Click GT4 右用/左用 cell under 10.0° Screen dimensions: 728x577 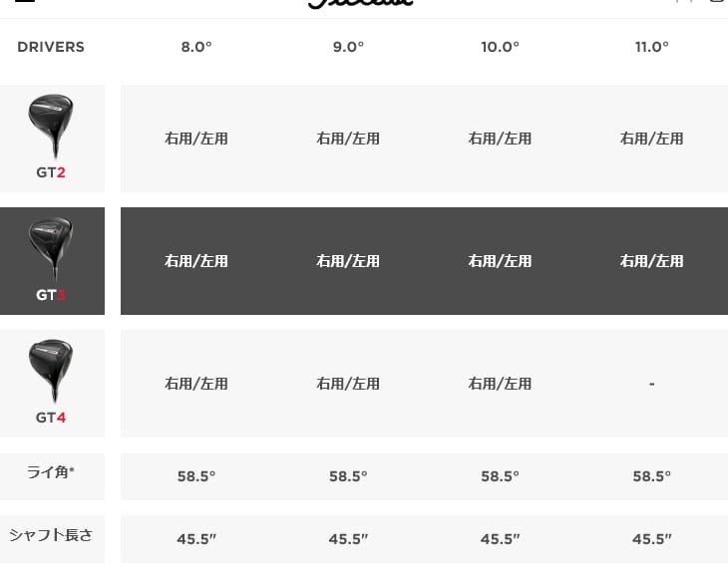pyautogui.click(x=500, y=384)
